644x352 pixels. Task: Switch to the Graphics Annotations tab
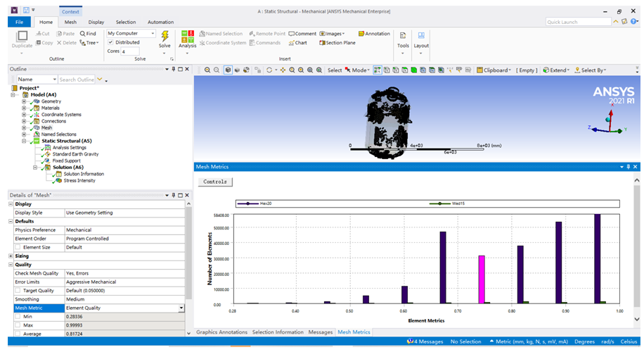tap(221, 332)
